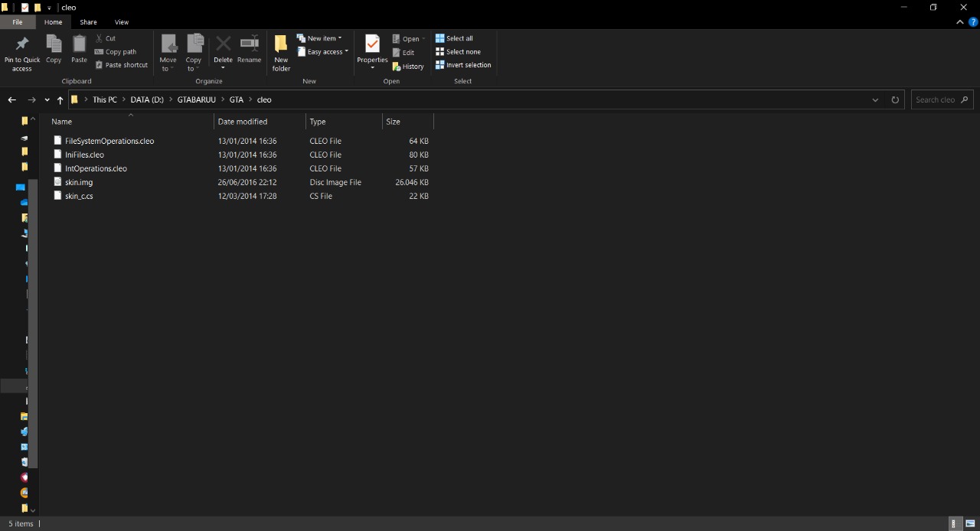The width and height of the screenshot is (980, 531).
Task: Click the Open command in ribbon
Action: [408, 39]
